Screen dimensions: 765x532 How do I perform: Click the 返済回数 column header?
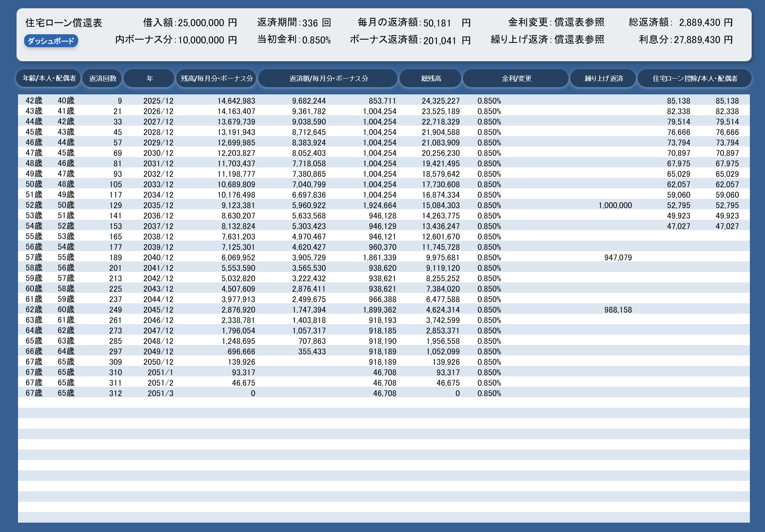(x=103, y=79)
